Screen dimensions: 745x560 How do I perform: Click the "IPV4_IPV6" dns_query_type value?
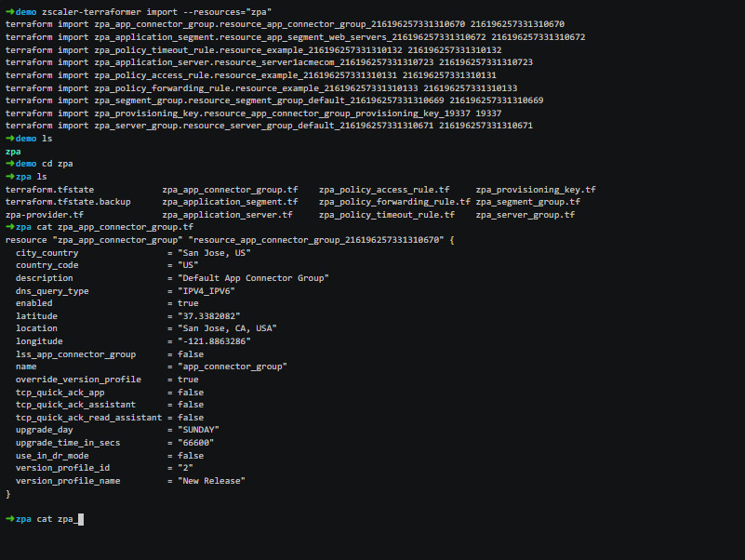click(206, 290)
